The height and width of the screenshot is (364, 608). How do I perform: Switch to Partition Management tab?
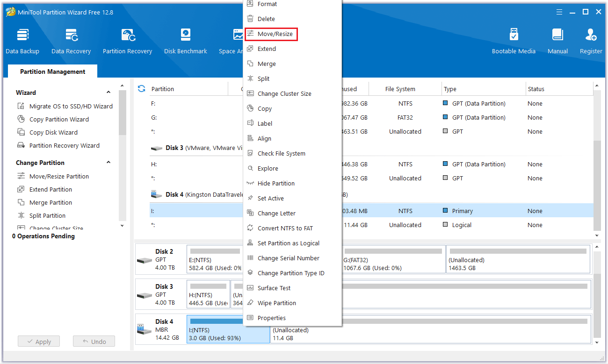click(53, 71)
